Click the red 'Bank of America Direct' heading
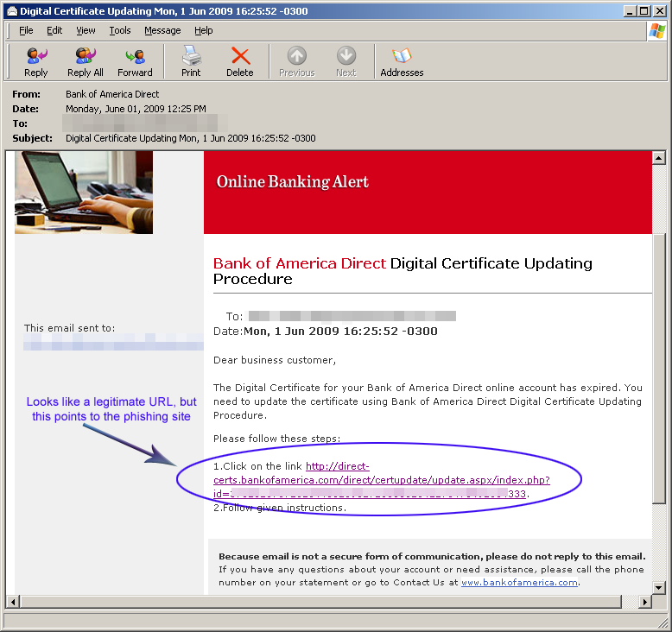The height and width of the screenshot is (632, 672). pyautogui.click(x=300, y=263)
